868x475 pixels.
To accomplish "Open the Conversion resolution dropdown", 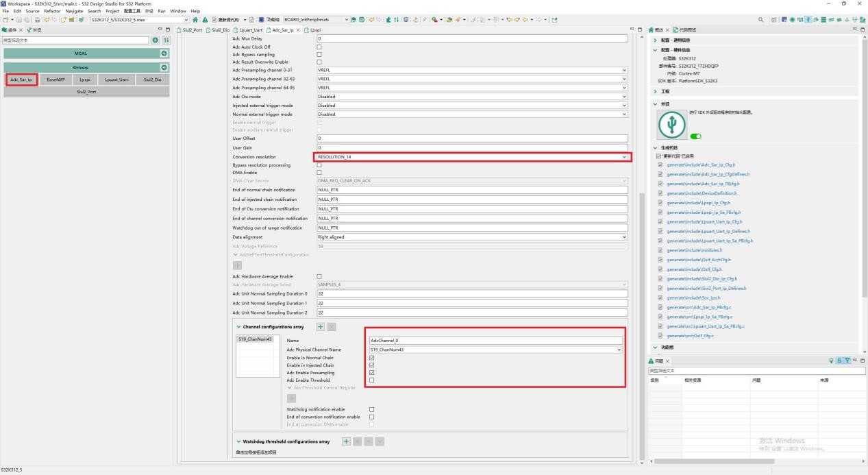I will 624,157.
